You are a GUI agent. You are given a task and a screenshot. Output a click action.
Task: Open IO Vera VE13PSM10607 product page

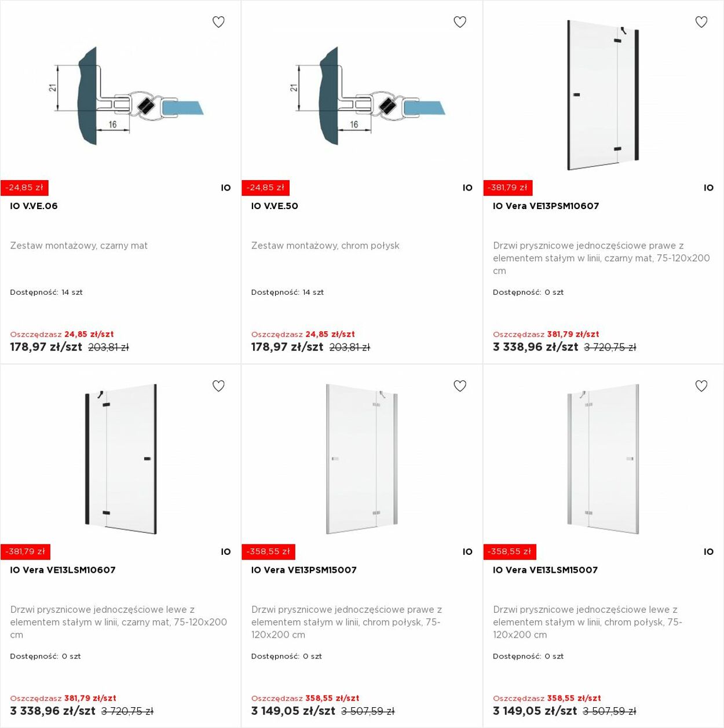(x=546, y=206)
